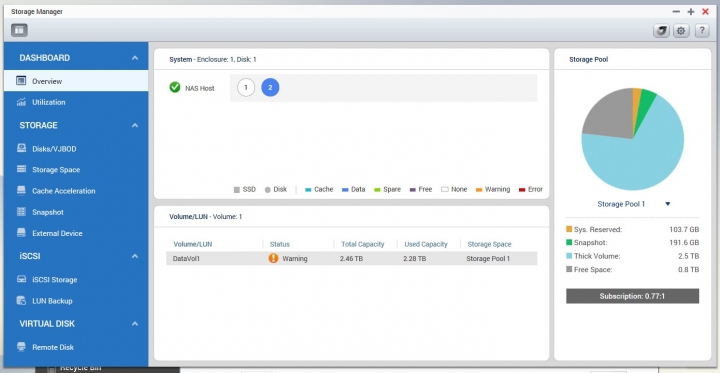The height and width of the screenshot is (373, 720).
Task: Open the Snapshot page
Action: (x=76, y=212)
